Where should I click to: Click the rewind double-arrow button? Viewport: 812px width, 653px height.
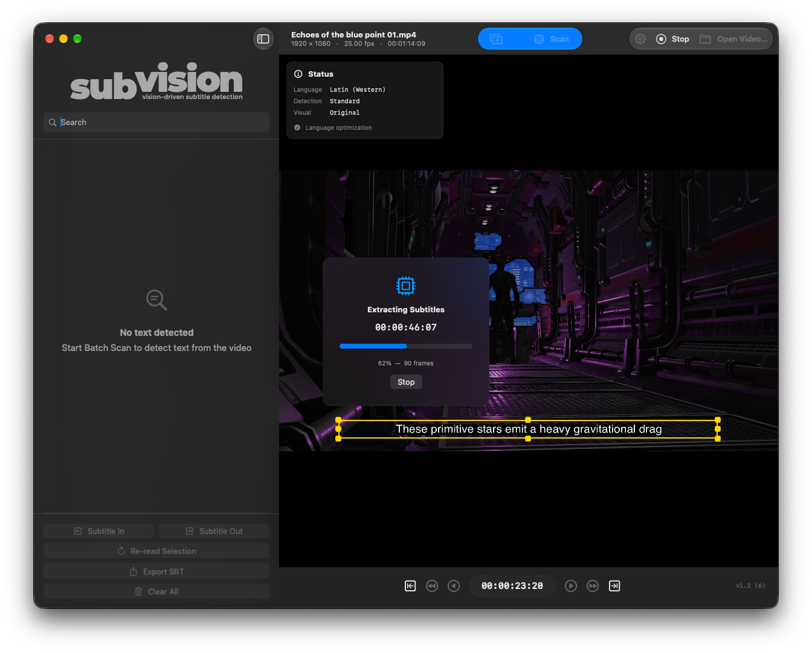pyautogui.click(x=432, y=586)
